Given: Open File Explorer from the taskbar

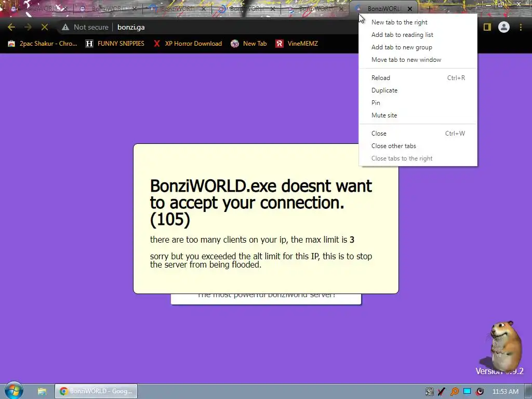Looking at the screenshot, I should click(42, 391).
